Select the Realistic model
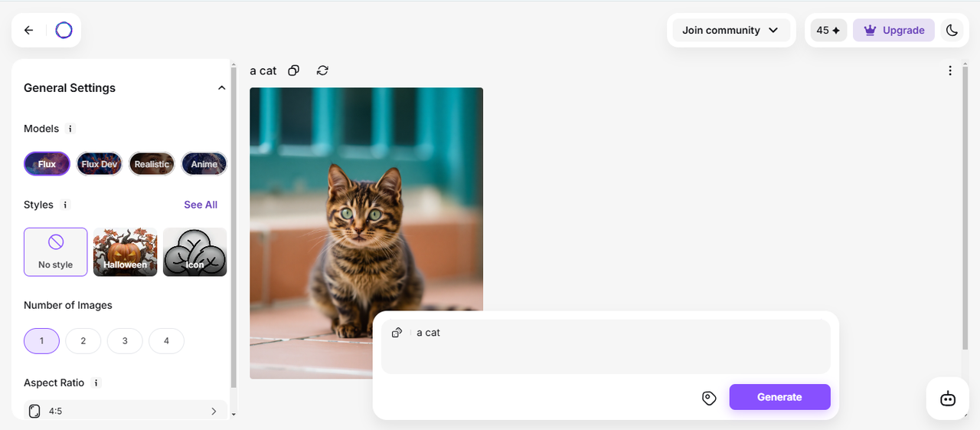The width and height of the screenshot is (980, 430). pos(152,164)
